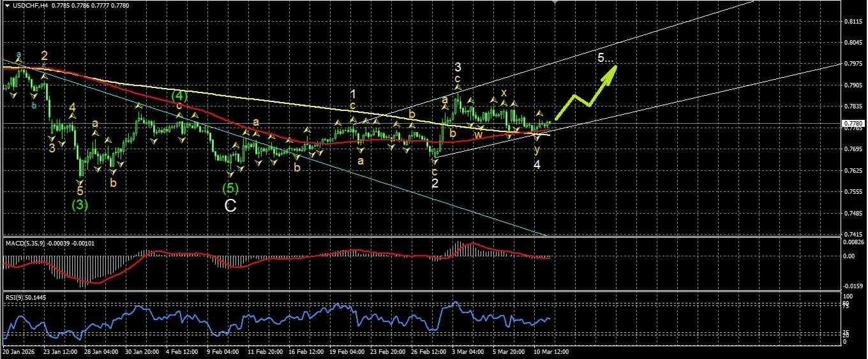Select the orange 2 label at top left
Image resolution: width=868 pixels, height=359 pixels.
44,55
